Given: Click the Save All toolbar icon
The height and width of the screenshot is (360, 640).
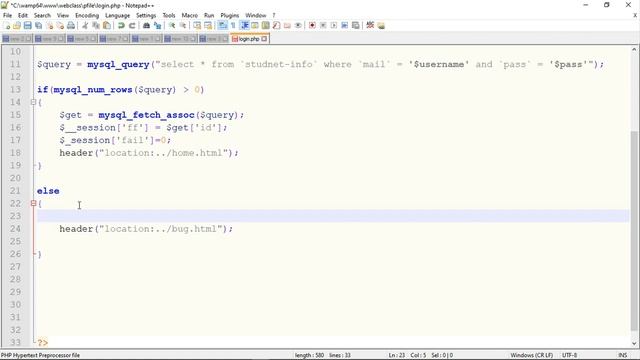Looking at the screenshot, I should tap(38, 25).
